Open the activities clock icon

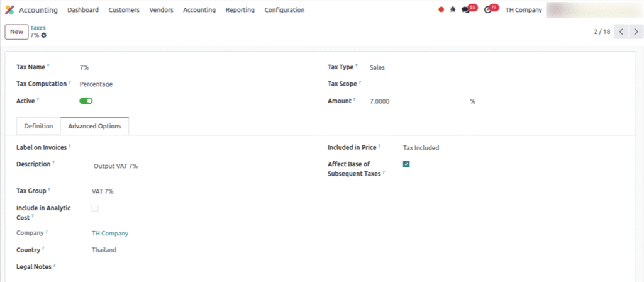[487, 10]
